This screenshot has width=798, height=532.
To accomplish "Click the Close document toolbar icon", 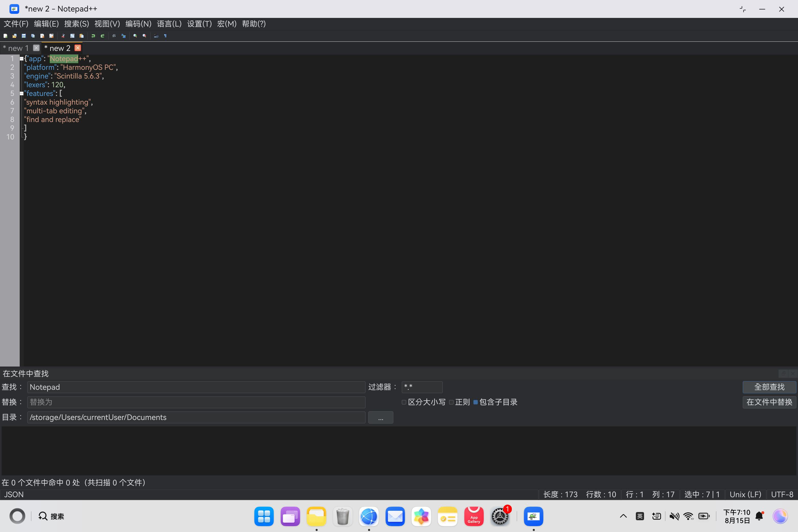I will coord(42,36).
